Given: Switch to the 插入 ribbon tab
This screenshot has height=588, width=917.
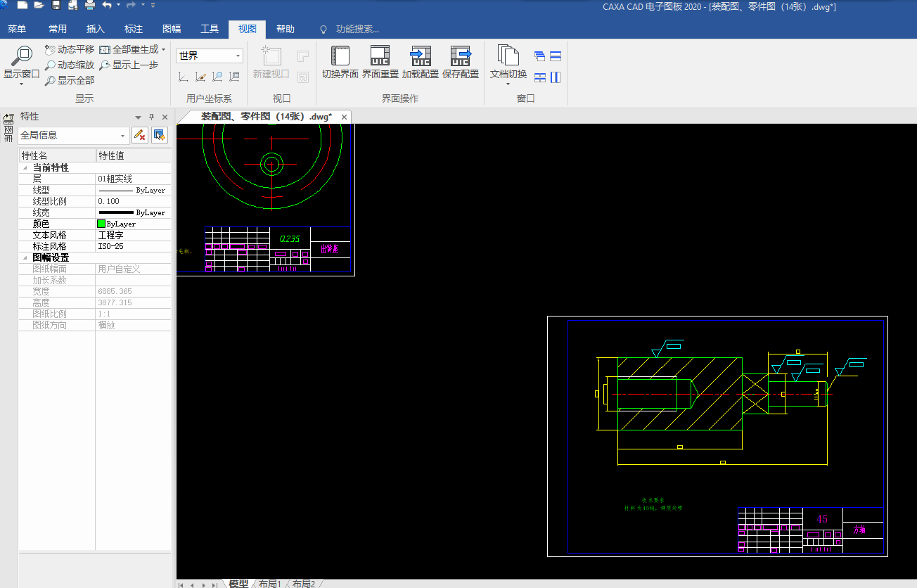Looking at the screenshot, I should [x=96, y=29].
